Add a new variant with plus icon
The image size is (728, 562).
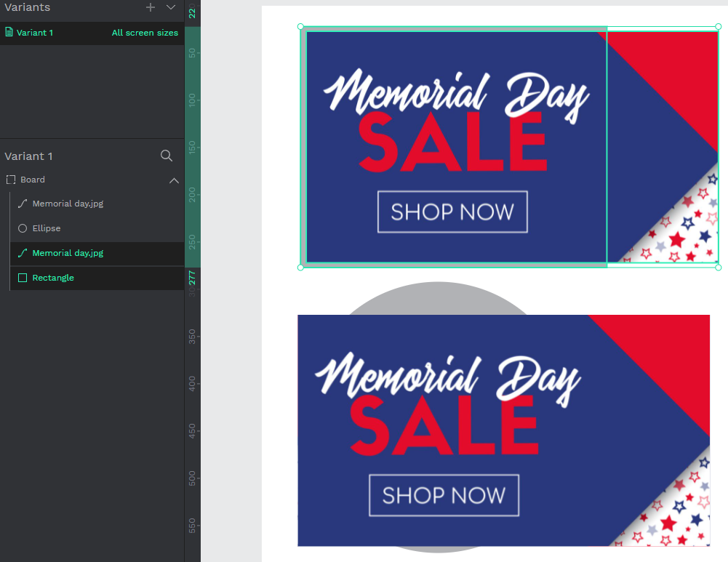coord(151,7)
